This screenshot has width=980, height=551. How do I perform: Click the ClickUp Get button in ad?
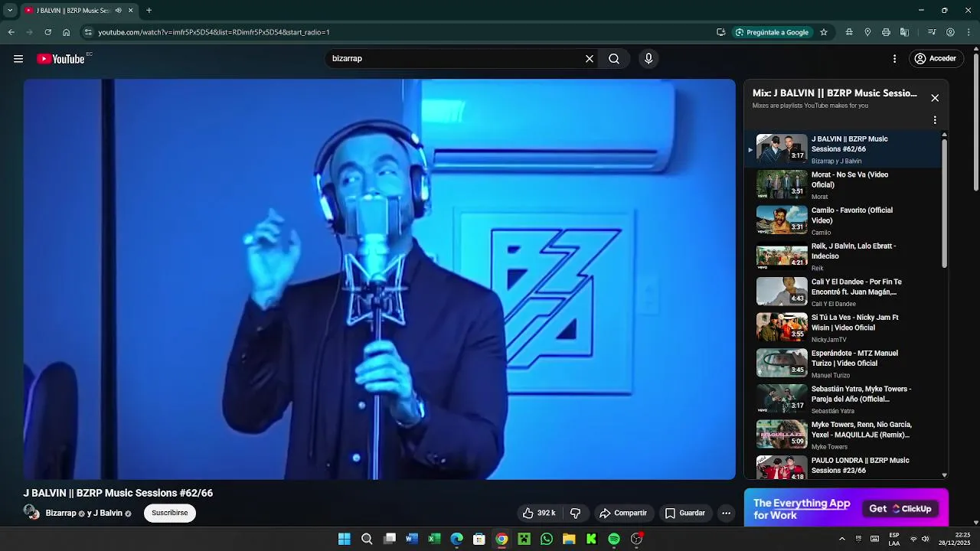[900, 509]
